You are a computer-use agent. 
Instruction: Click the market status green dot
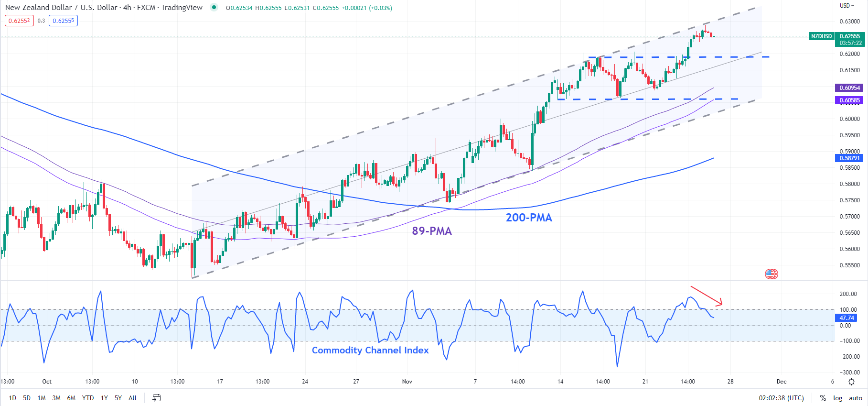pyautogui.click(x=214, y=7)
